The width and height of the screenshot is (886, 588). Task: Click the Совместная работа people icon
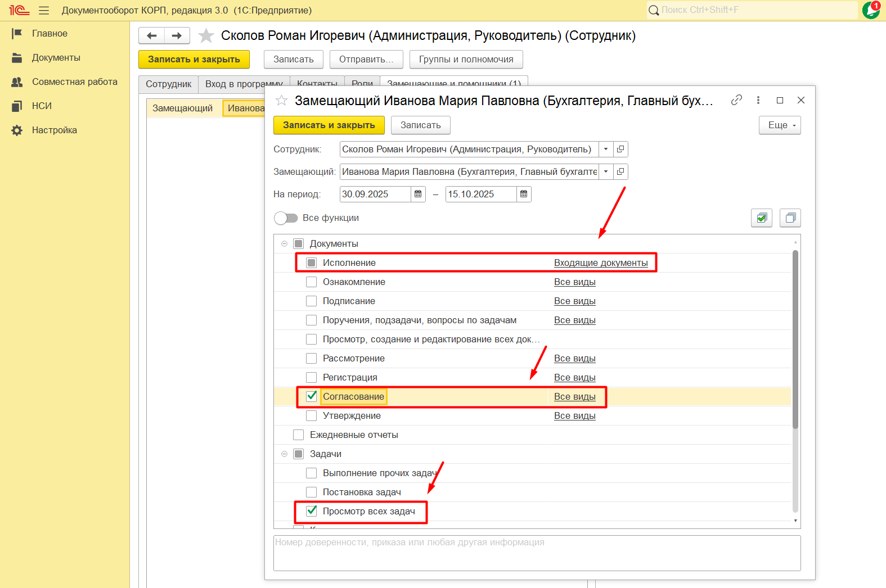coord(17,82)
